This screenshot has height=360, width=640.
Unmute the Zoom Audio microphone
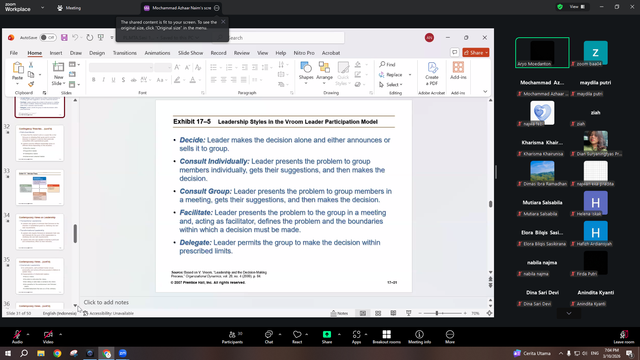click(17, 337)
